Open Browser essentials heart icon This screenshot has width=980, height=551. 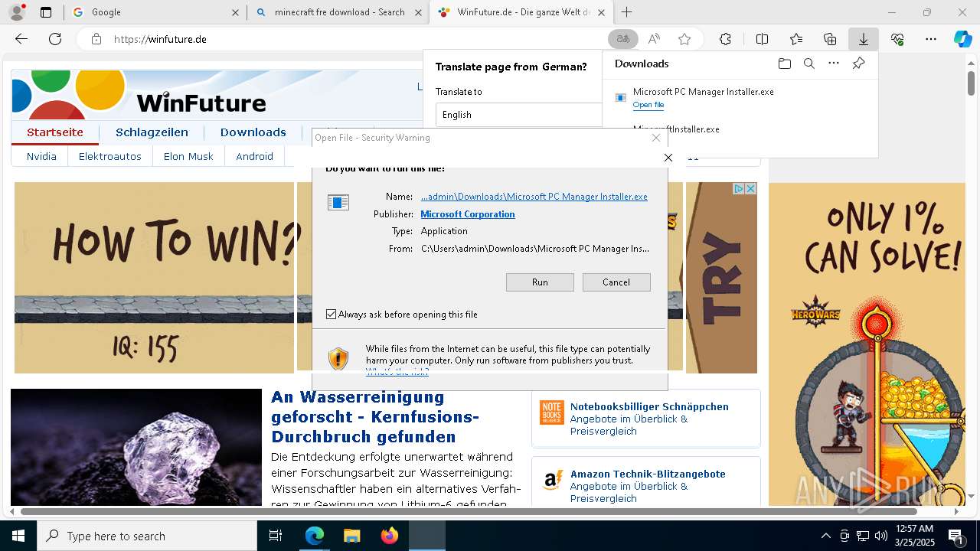(x=897, y=39)
